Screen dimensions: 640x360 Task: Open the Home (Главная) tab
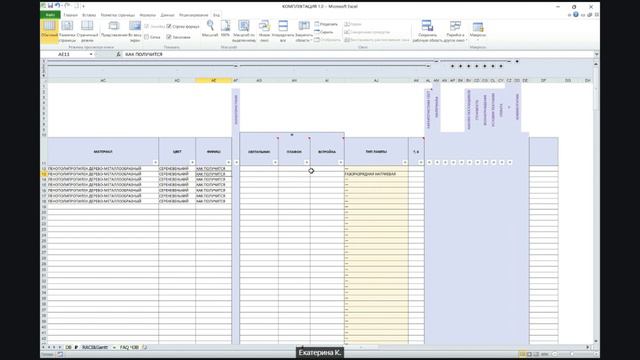(x=70, y=15)
